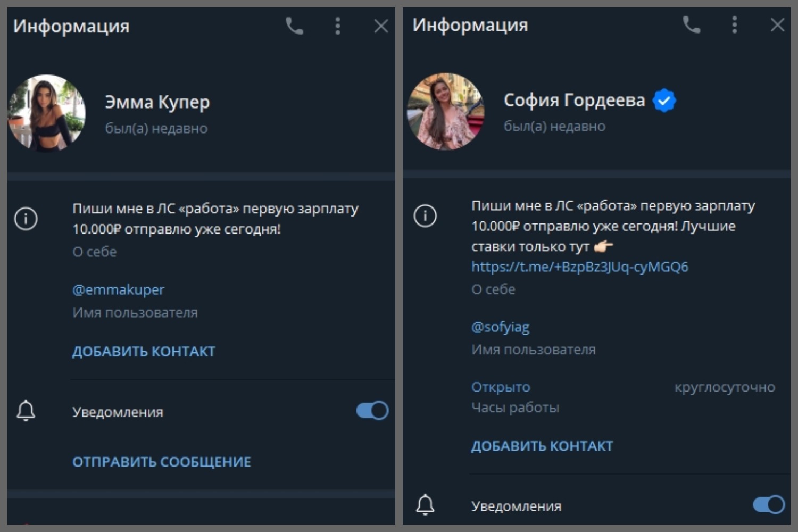Click the bell icon in София Гордеева's panel
Image resolution: width=798 pixels, height=532 pixels.
tap(425, 505)
